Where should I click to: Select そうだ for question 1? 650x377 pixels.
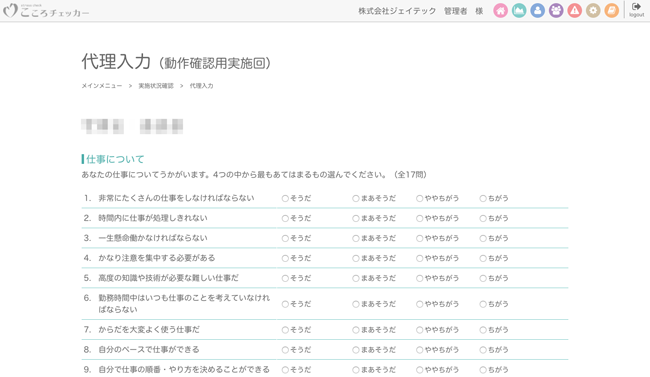click(x=285, y=199)
